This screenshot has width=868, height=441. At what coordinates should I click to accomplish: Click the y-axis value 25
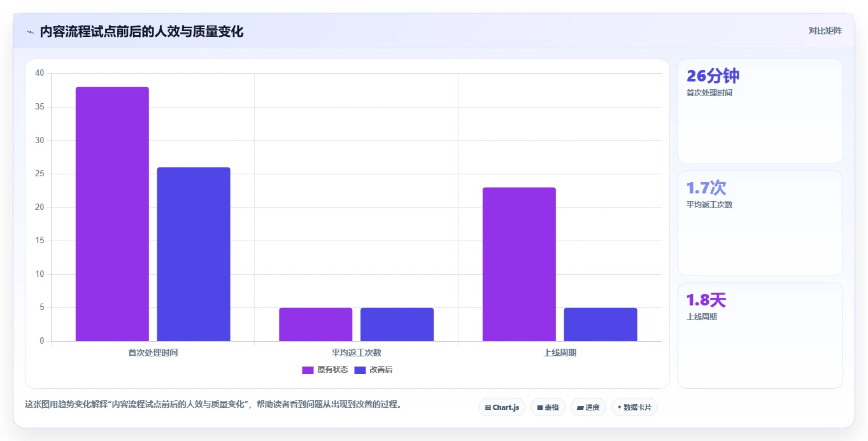pyautogui.click(x=39, y=174)
